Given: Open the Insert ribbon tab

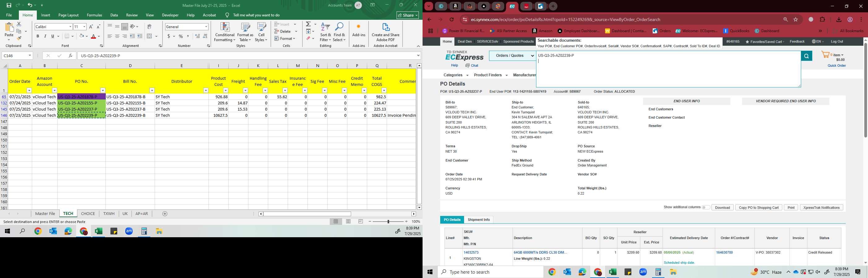Looking at the screenshot, I should [x=45, y=15].
